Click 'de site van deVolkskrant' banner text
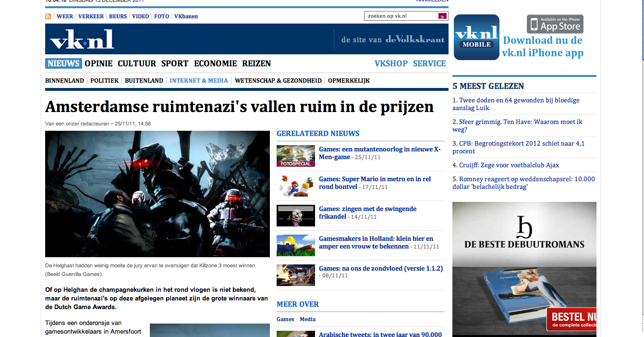644x337 pixels. point(393,39)
